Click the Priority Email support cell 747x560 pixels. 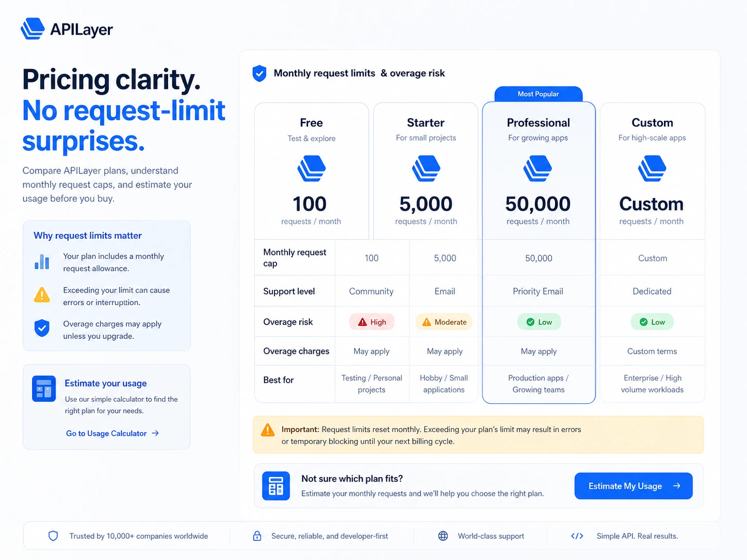tap(538, 291)
